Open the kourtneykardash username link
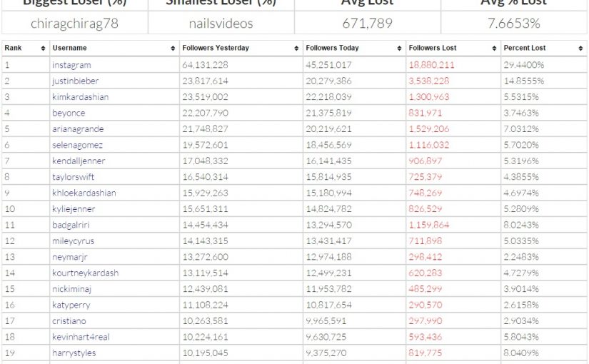 [85, 273]
